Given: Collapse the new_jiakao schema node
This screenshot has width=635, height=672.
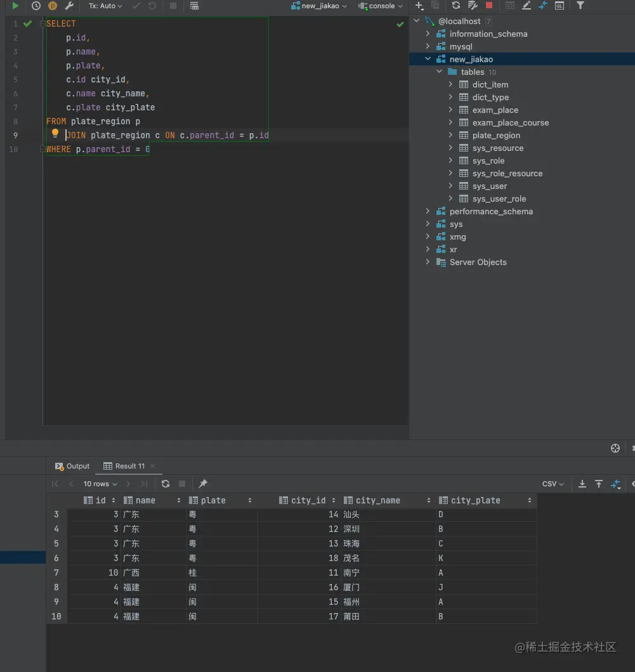Looking at the screenshot, I should click(x=428, y=59).
